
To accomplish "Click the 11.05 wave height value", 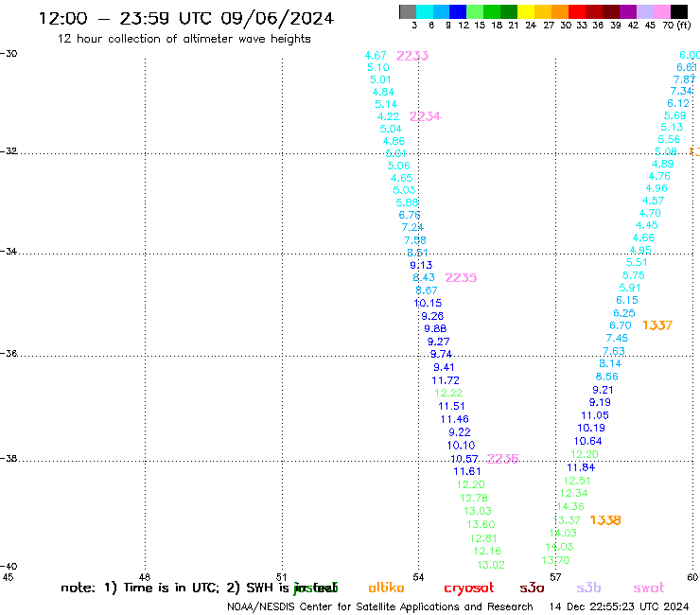I will click(595, 415).
